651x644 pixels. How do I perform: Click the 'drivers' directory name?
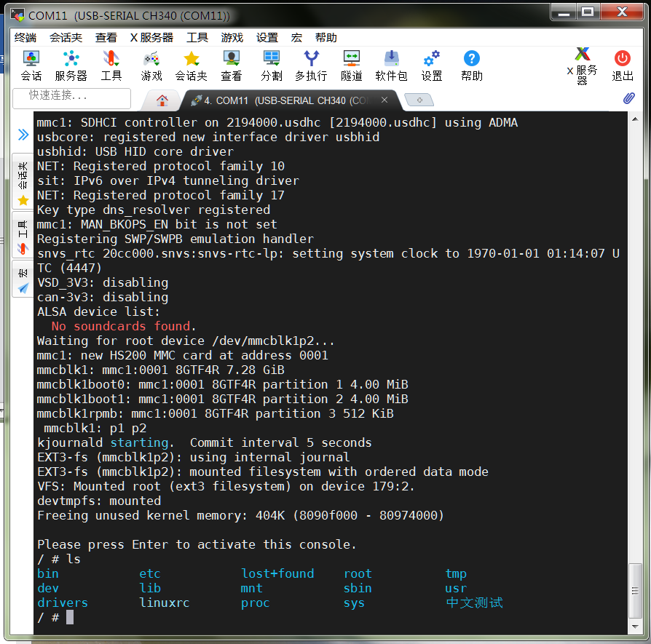[x=63, y=603]
